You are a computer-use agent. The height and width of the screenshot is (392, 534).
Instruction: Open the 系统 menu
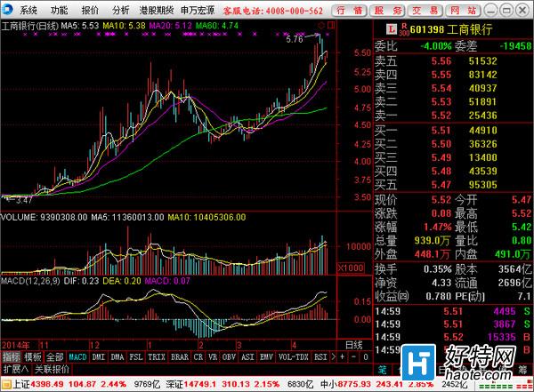[x=28, y=10]
